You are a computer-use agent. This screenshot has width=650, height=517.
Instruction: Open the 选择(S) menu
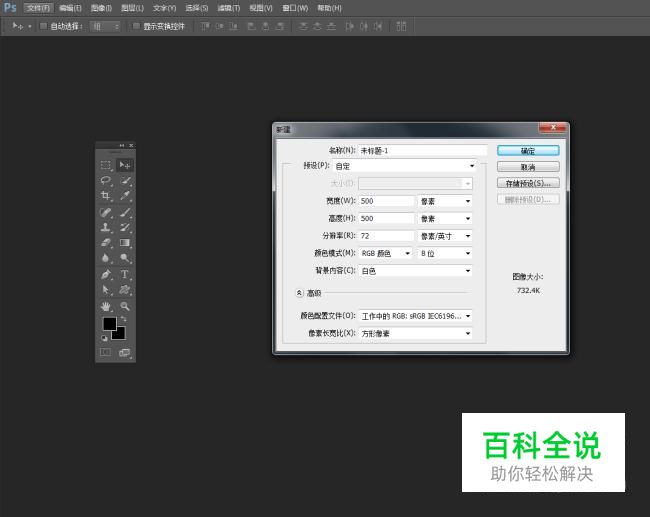(196, 8)
